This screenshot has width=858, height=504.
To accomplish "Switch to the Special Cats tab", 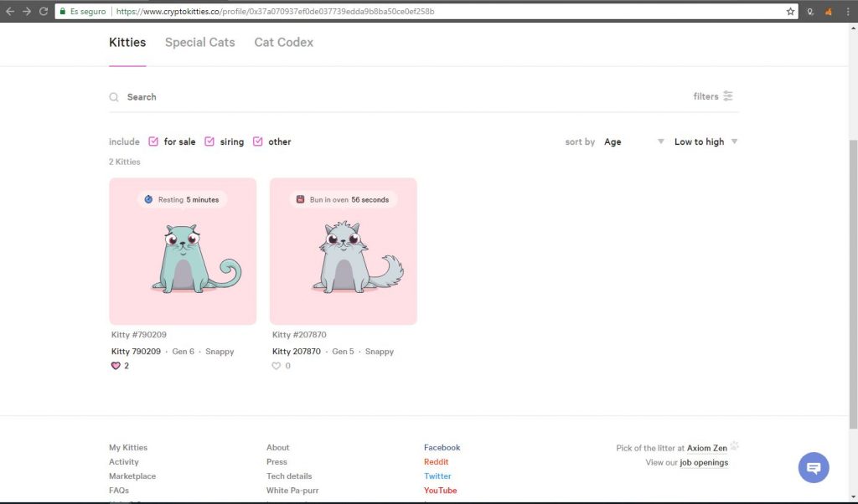I will tap(199, 42).
